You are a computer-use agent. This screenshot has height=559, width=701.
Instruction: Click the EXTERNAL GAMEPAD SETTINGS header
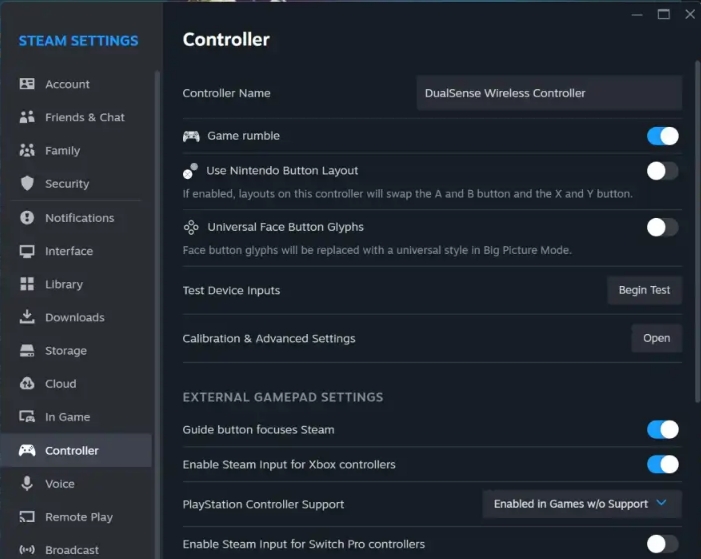tap(283, 397)
